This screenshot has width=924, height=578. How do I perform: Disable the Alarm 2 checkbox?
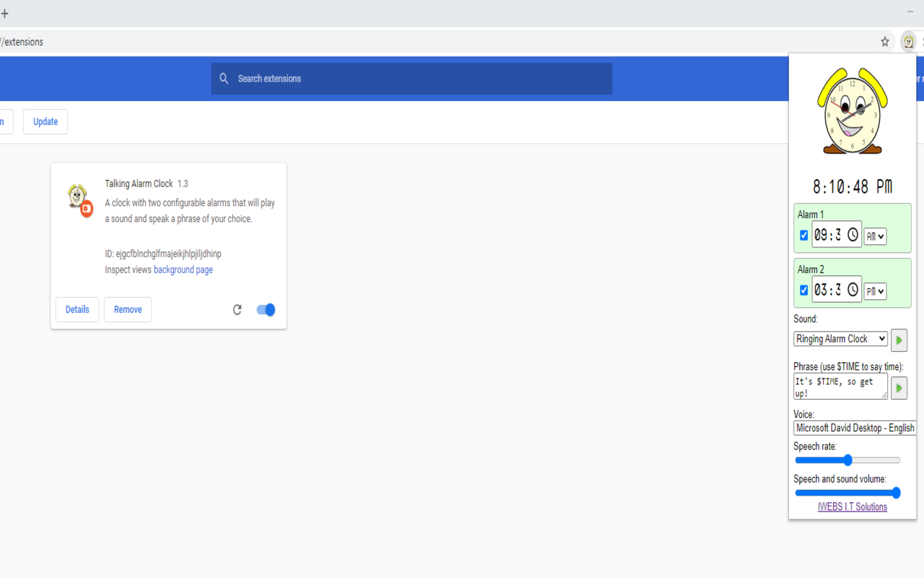tap(803, 290)
